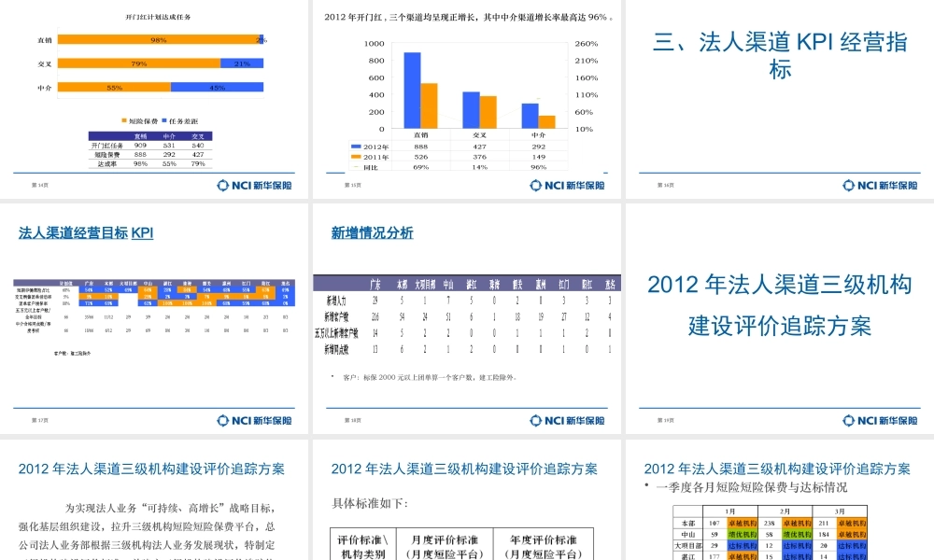Click the underlined title 法人渠道经营目标 KPI

click(x=86, y=232)
